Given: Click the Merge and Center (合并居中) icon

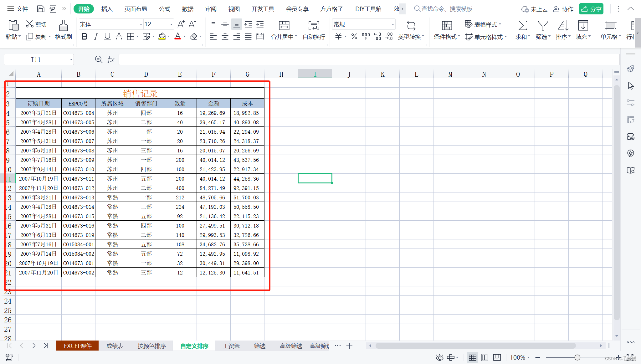Looking at the screenshot, I should [284, 26].
